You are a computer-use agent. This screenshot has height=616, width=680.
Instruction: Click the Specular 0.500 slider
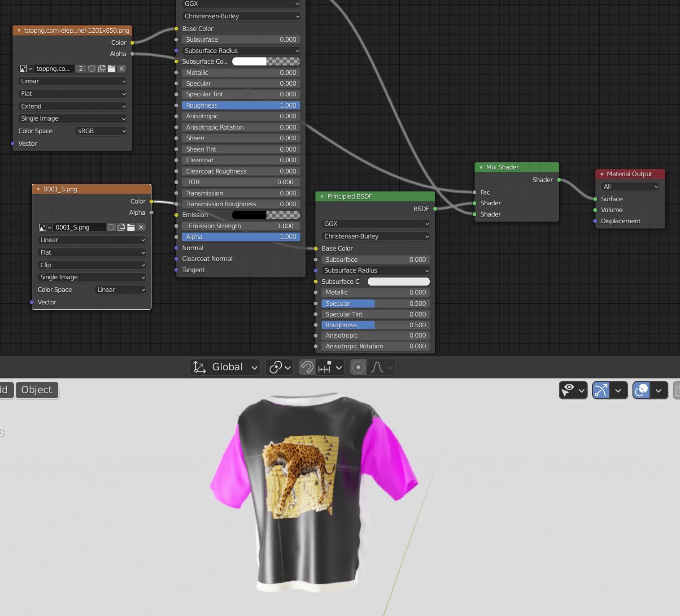point(376,304)
